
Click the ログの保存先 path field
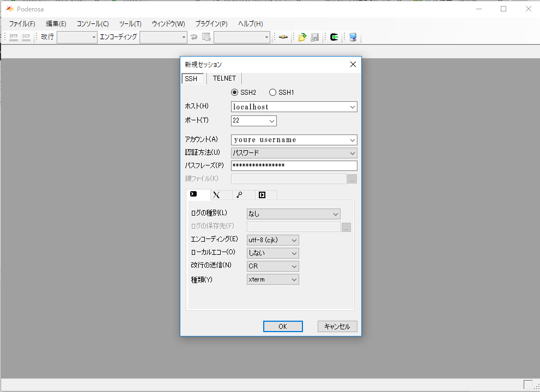click(293, 227)
